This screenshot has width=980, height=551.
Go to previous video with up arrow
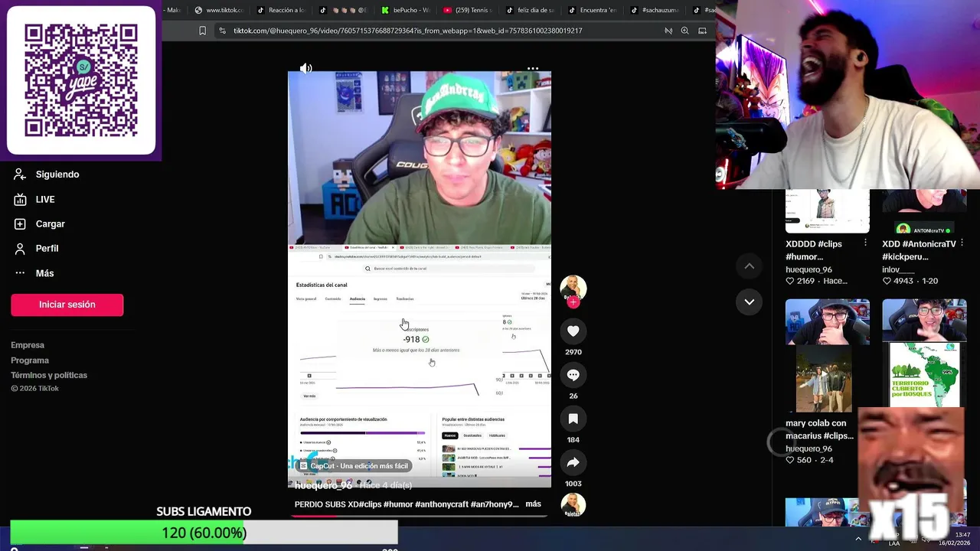click(750, 266)
